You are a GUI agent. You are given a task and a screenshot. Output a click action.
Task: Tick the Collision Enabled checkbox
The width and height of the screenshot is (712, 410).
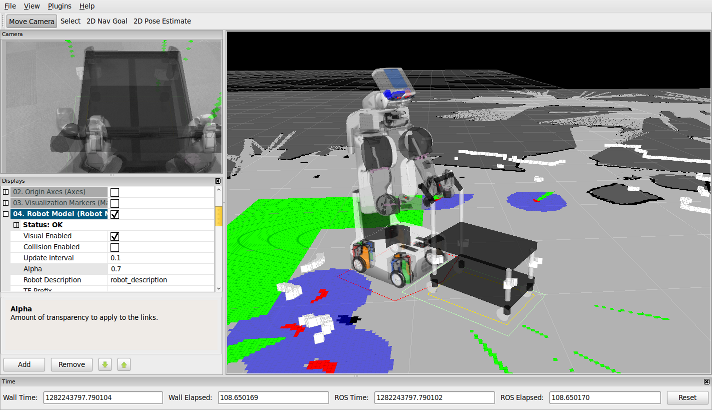114,247
